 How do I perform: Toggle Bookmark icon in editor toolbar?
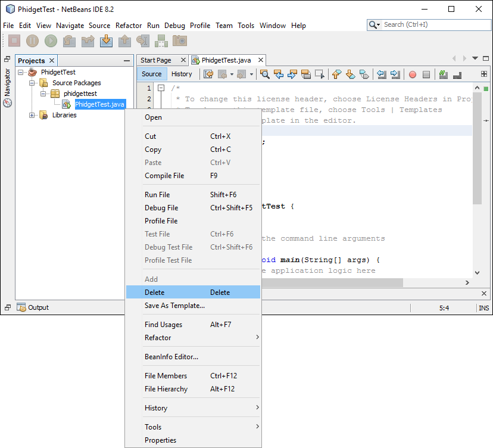tap(364, 74)
